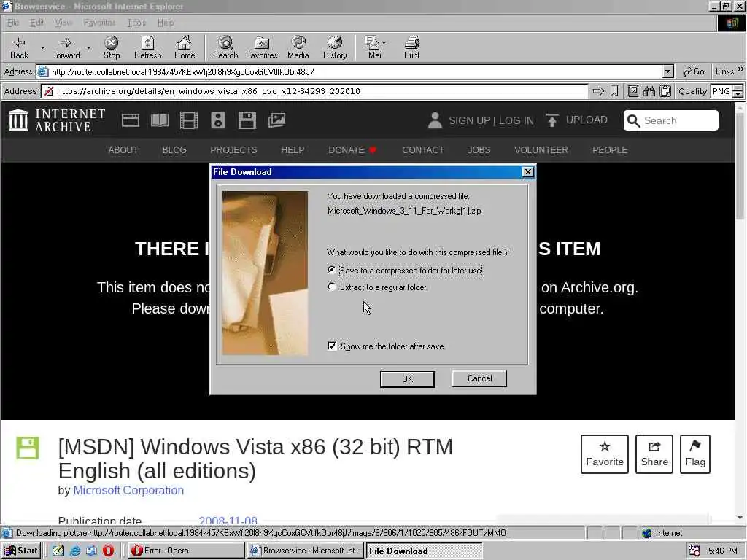Click the Browservice binoculars find icon
The height and width of the screenshot is (560, 747).
(649, 91)
